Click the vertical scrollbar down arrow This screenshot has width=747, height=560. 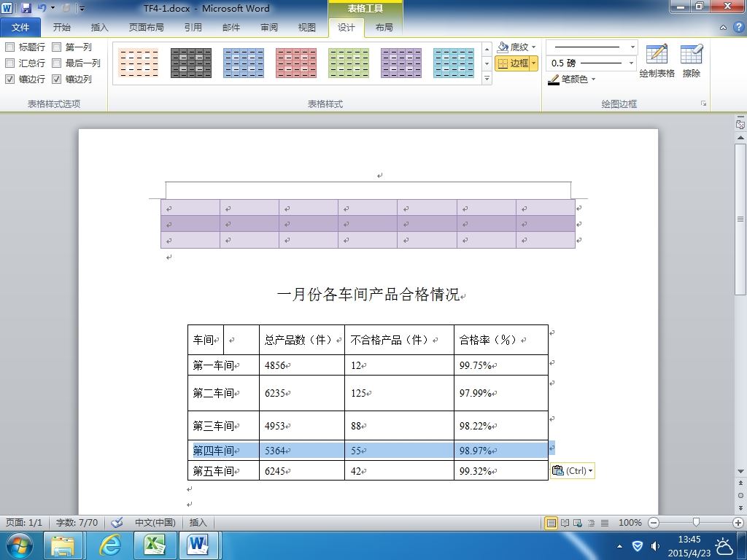(740, 471)
